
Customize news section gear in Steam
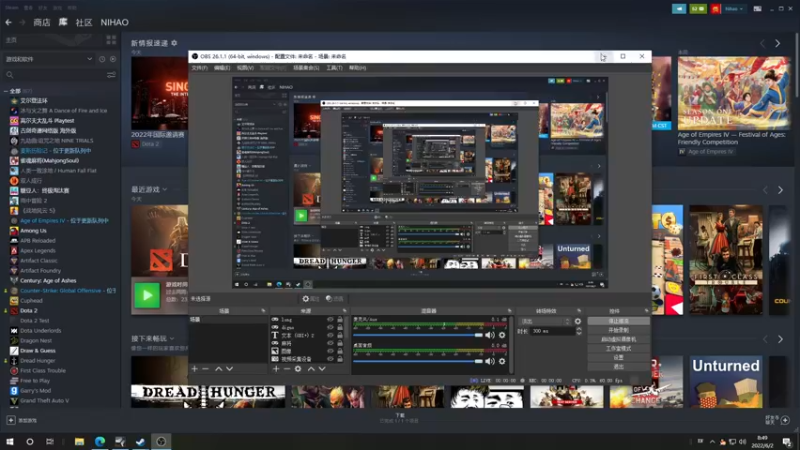[x=174, y=43]
